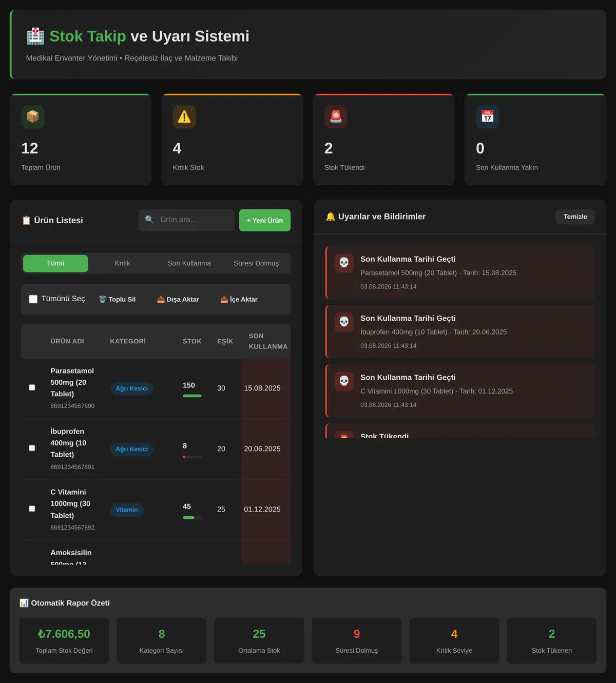The height and width of the screenshot is (683, 616).
Task: Click the ₺7.606,50 total stock value
Action: click(x=64, y=634)
